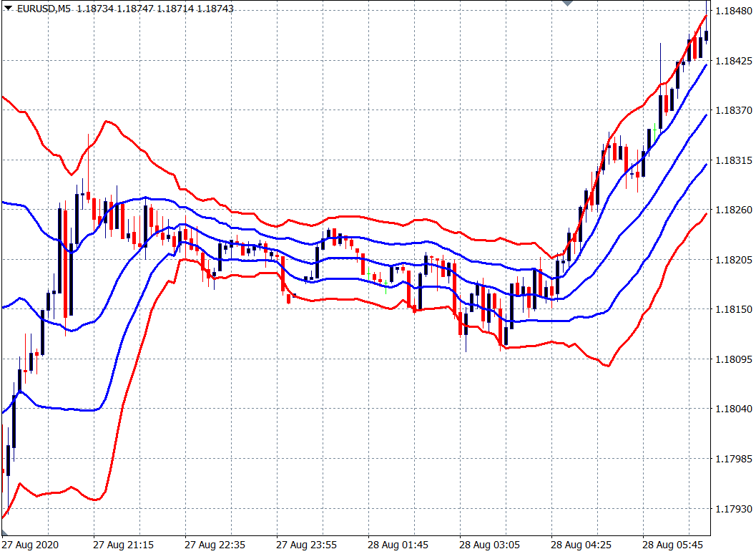The image size is (756, 554).
Task: Click the 27 Aug 22:35 time label
Action: (x=215, y=545)
